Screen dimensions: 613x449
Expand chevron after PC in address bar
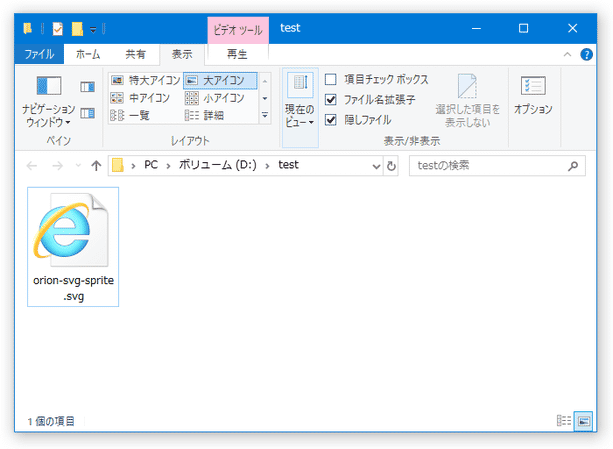168,166
